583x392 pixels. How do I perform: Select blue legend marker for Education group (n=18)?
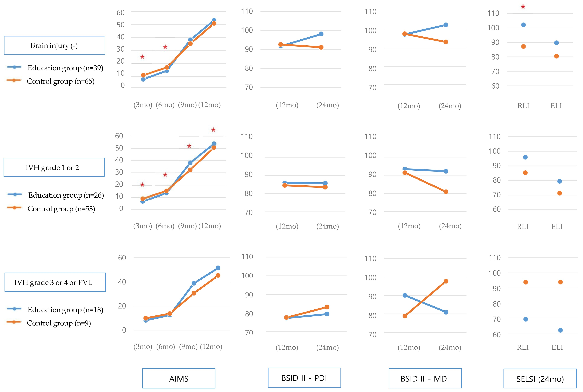coord(14,309)
